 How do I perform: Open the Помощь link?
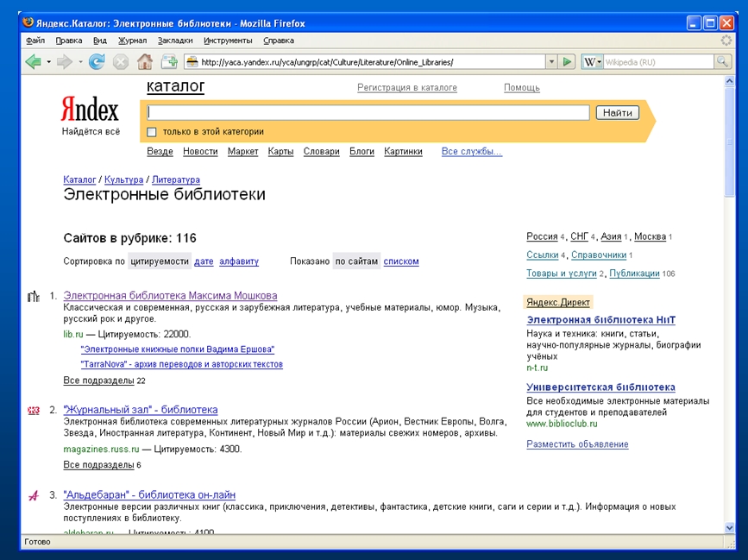pyautogui.click(x=521, y=88)
